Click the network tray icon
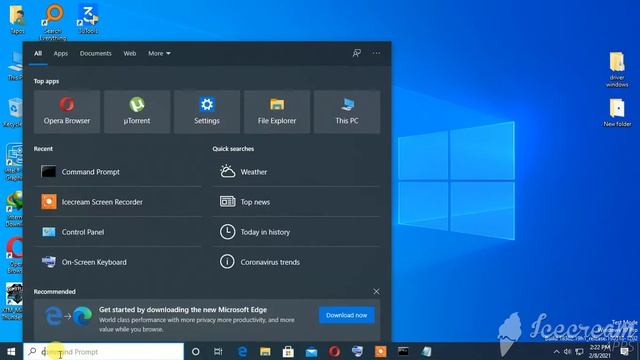Viewport: 640px width, 360px height. click(x=579, y=351)
